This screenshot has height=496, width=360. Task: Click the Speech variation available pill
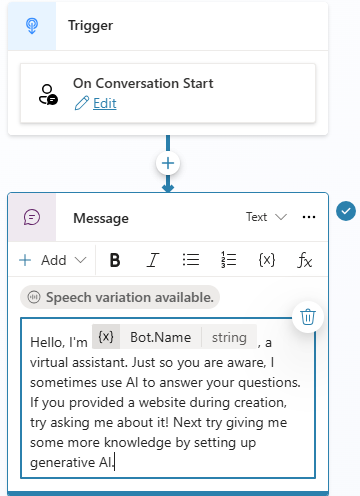[120, 297]
